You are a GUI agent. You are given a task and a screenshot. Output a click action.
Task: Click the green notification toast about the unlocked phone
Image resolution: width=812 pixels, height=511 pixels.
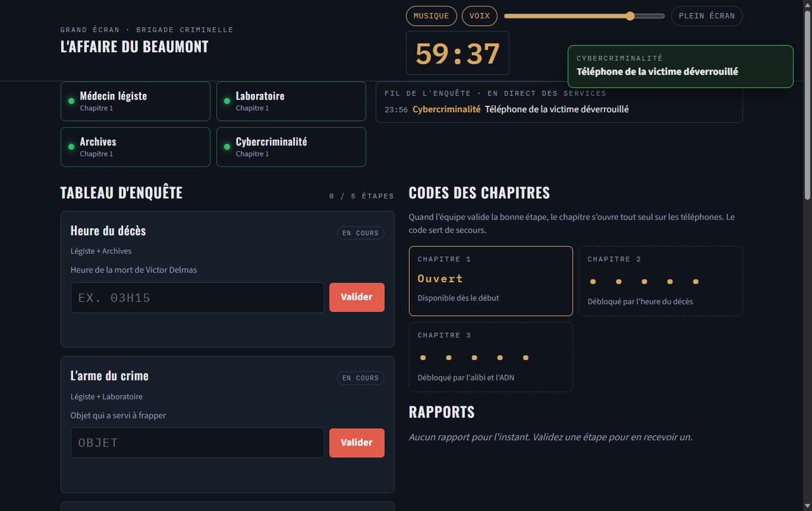[680, 66]
